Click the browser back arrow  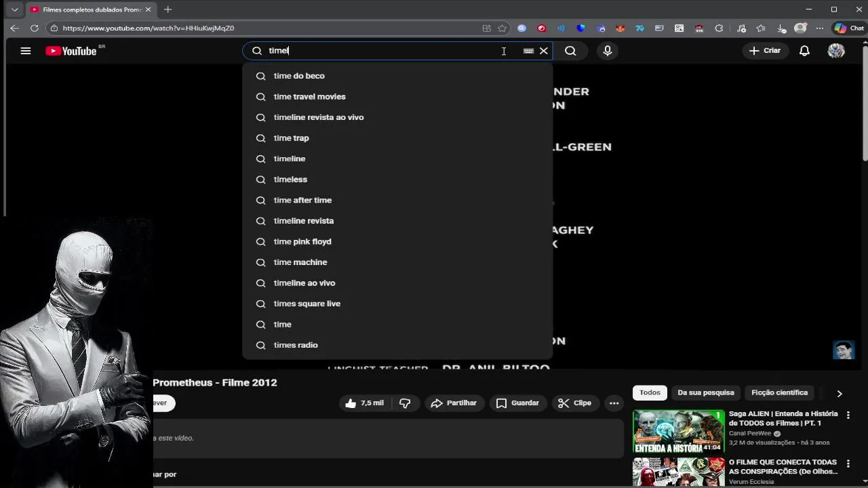click(x=14, y=28)
